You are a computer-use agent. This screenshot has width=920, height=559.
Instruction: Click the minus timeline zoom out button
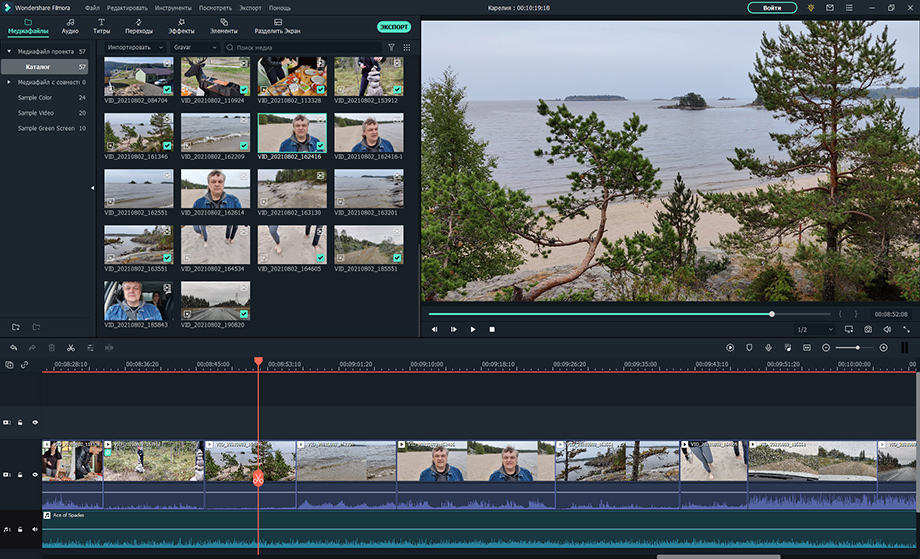(826, 348)
